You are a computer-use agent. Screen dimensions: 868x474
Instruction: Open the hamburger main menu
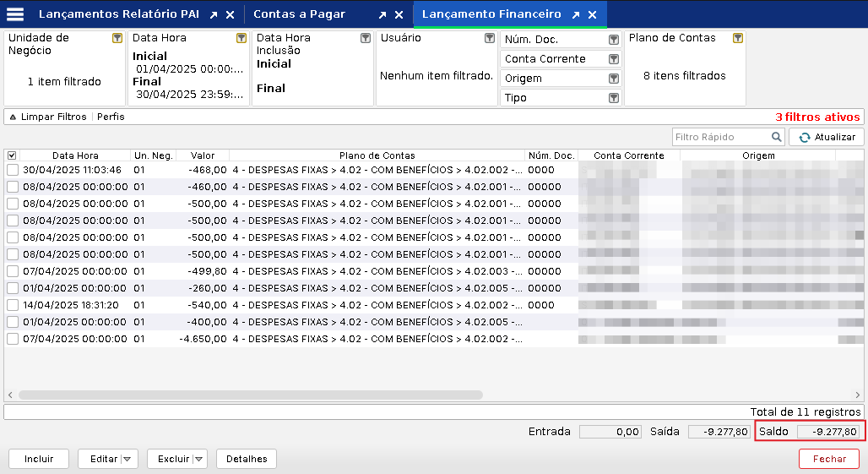[15, 14]
